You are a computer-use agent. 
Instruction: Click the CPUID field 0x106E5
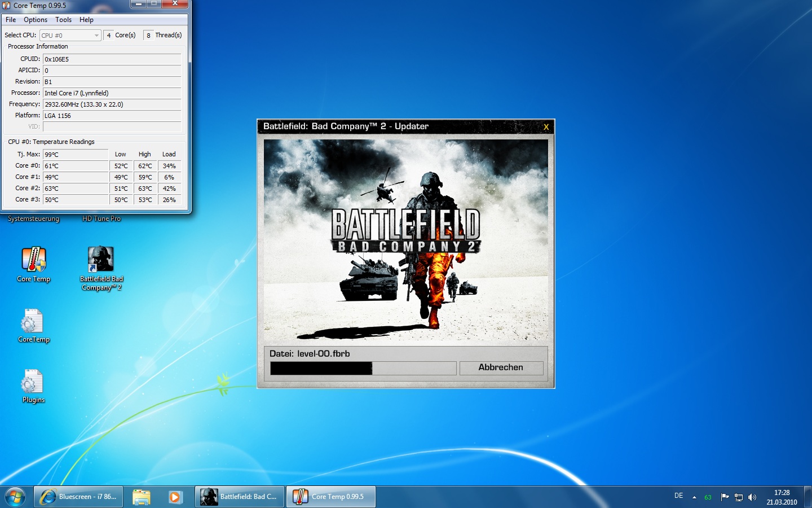[112, 59]
